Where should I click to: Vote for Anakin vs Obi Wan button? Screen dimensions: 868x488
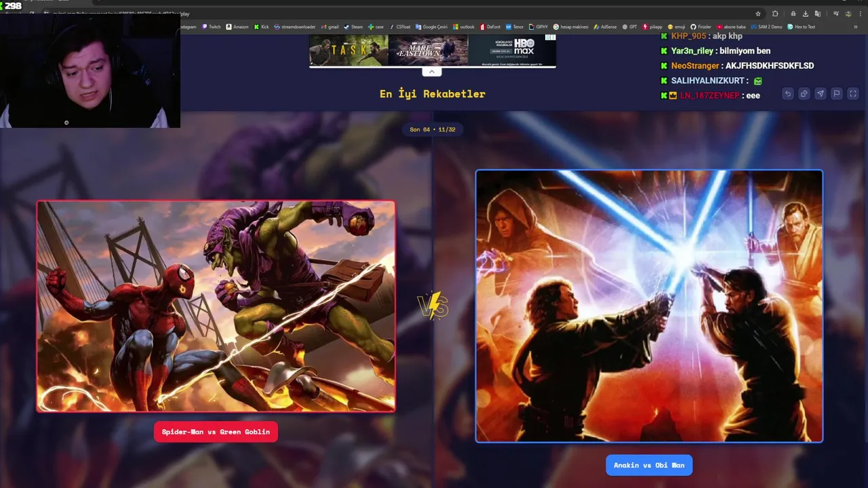point(649,465)
